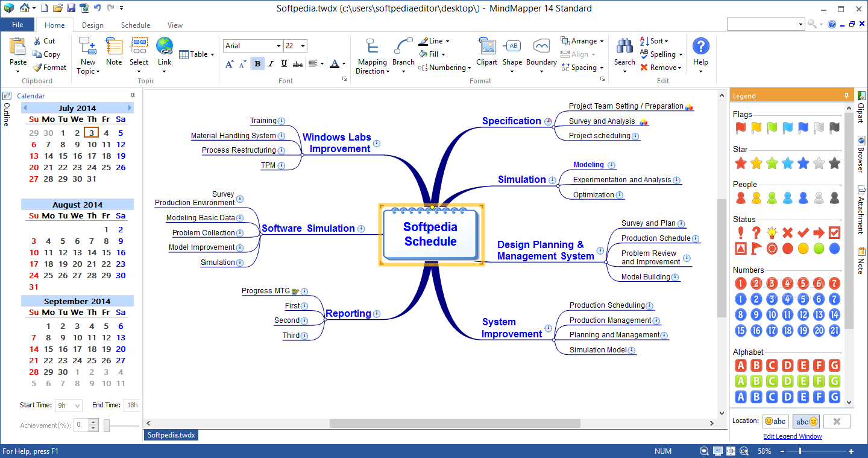Expand the Spacing dropdown
The image size is (868, 458).
point(602,68)
